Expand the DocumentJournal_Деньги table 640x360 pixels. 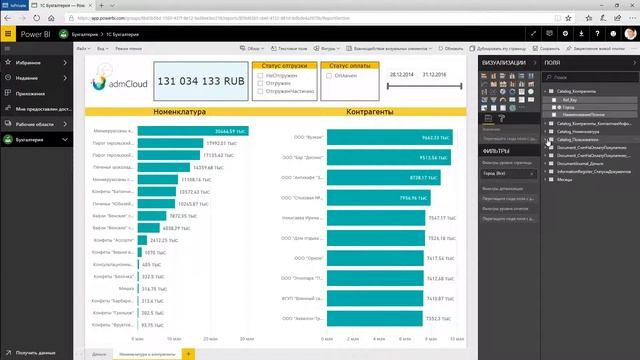tap(545, 164)
